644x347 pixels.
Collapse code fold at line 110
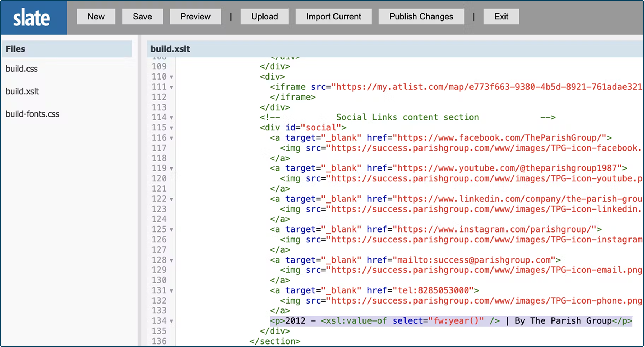(x=171, y=77)
